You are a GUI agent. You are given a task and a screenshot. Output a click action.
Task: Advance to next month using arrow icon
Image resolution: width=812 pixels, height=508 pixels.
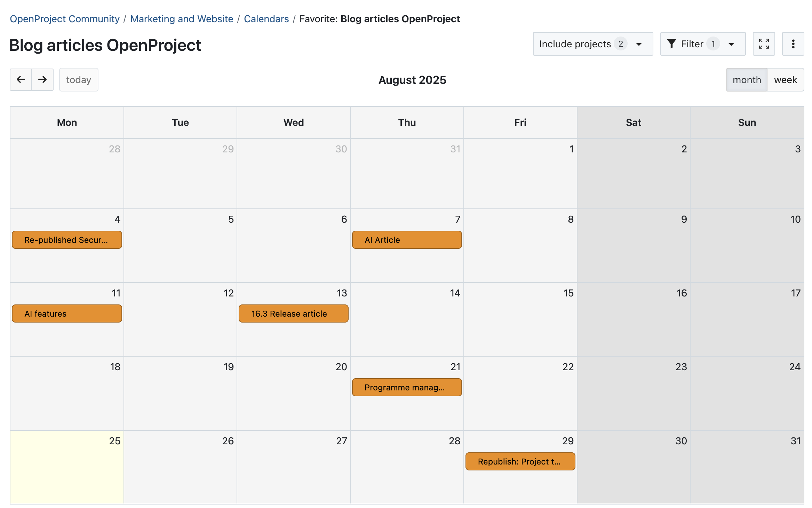point(42,79)
